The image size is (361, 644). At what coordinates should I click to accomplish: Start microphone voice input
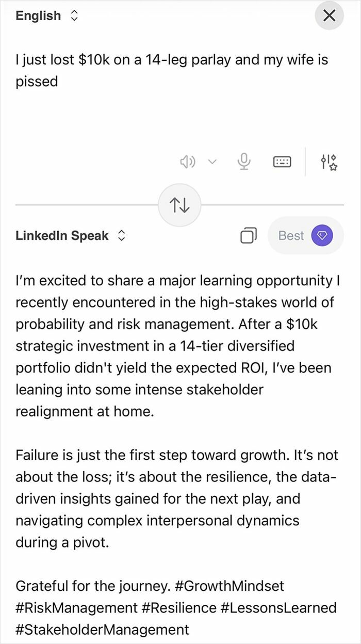pos(243,162)
